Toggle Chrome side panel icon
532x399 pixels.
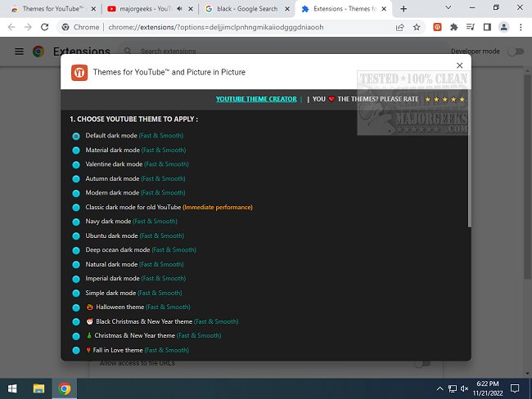[x=487, y=27]
